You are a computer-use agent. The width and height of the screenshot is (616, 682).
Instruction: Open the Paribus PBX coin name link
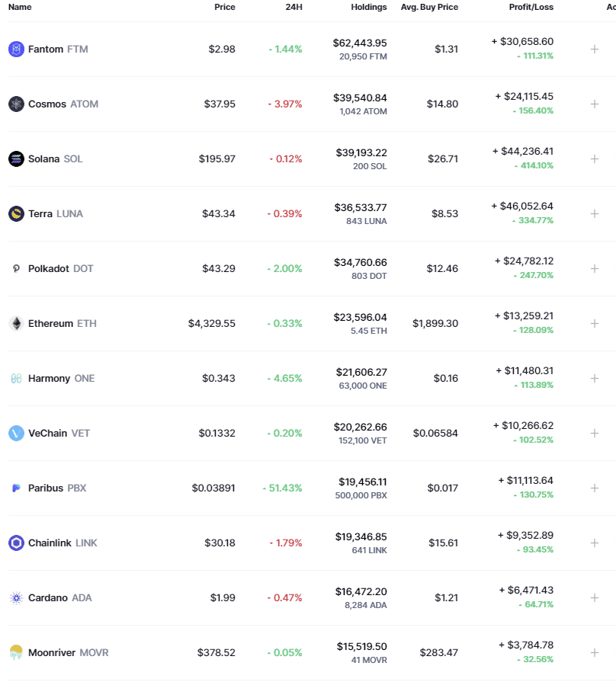coord(57,488)
